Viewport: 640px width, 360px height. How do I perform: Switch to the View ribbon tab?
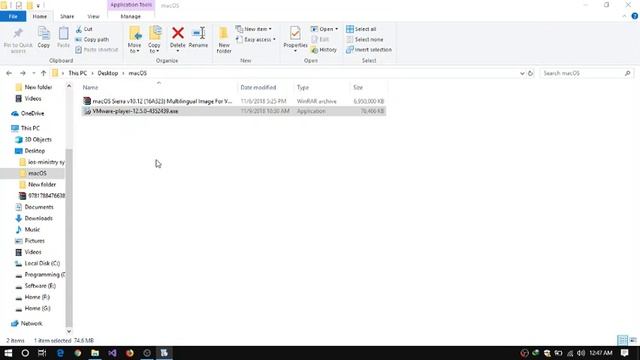[x=93, y=16]
